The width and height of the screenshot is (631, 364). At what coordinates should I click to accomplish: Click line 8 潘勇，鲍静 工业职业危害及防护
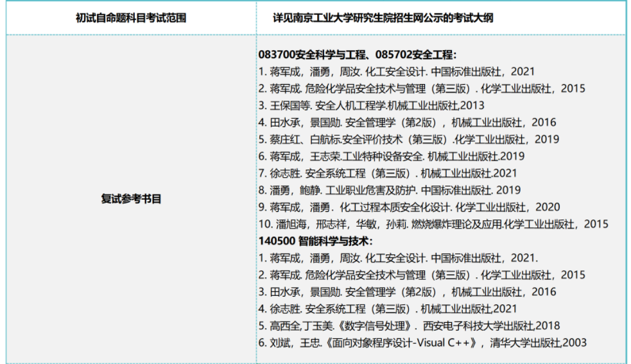point(389,190)
